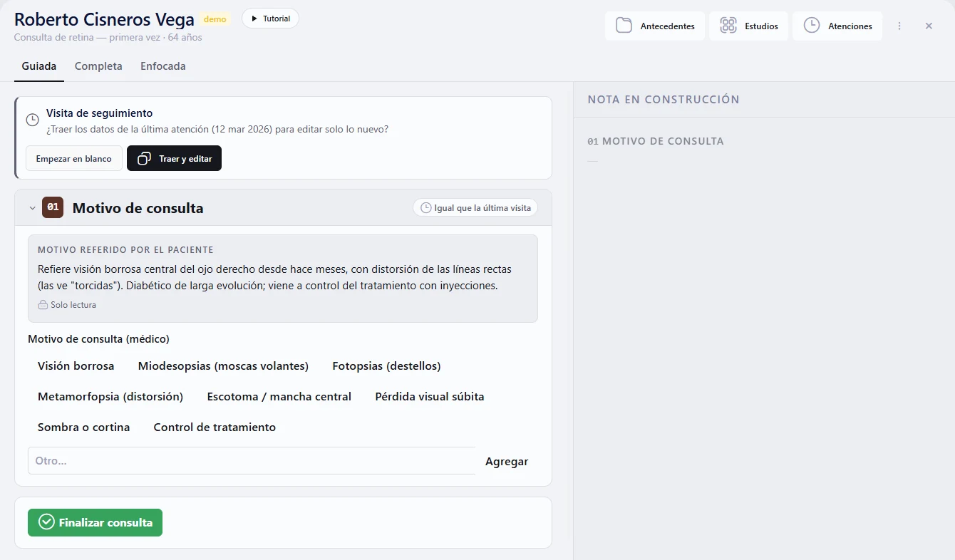Apply Igual que la última visita
This screenshot has width=955, height=560.
click(x=475, y=207)
